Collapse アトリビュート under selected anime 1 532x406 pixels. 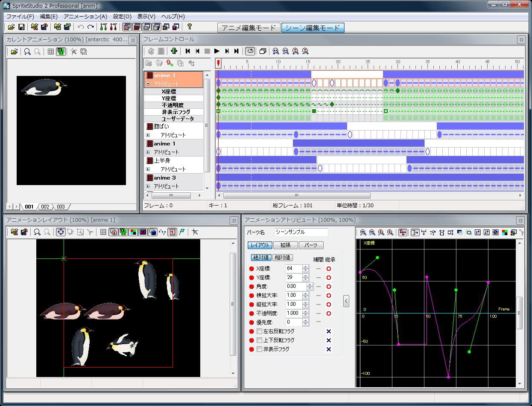click(148, 84)
